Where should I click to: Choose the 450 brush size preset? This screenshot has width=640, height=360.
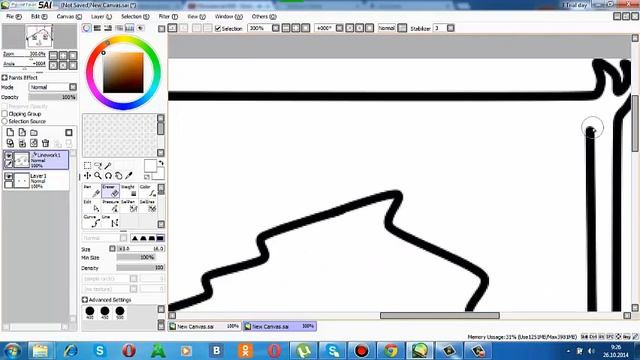click(105, 313)
